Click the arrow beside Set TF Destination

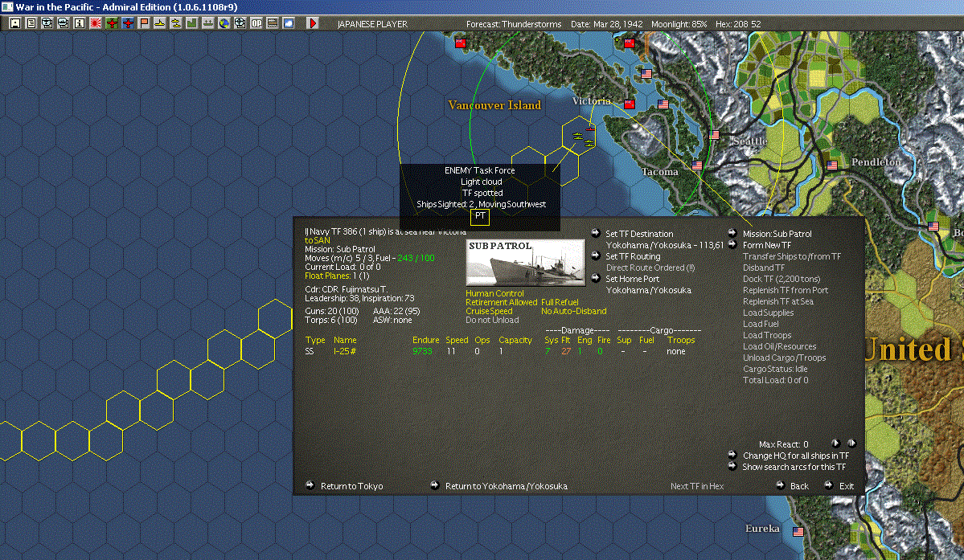pos(595,233)
